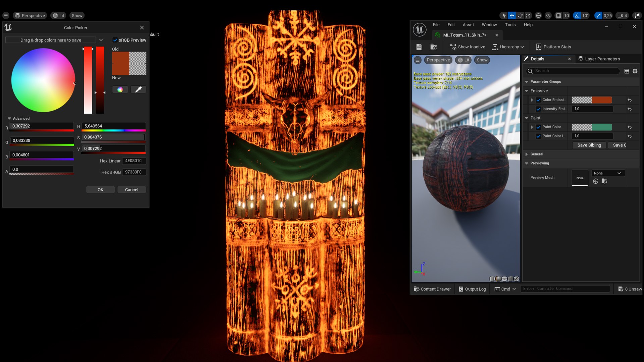
Task: Uncheck Intensity Emissive parameter override
Action: click(538, 109)
